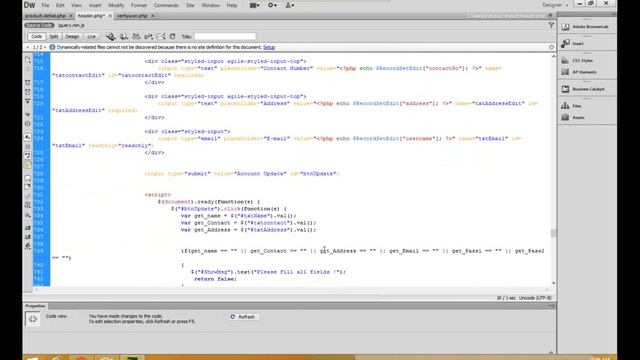The height and width of the screenshot is (360, 640).
Task: Click the Format Source Code icon
Action: pyautogui.click(x=28, y=246)
